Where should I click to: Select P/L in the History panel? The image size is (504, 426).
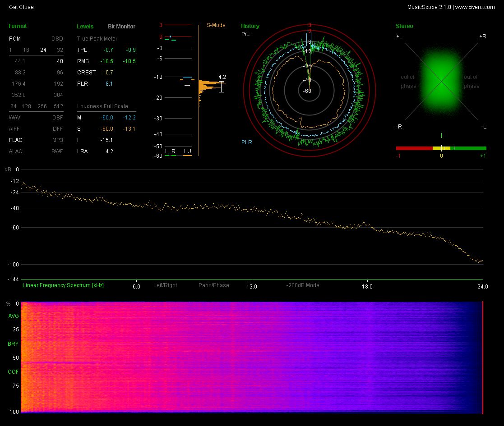(245, 34)
